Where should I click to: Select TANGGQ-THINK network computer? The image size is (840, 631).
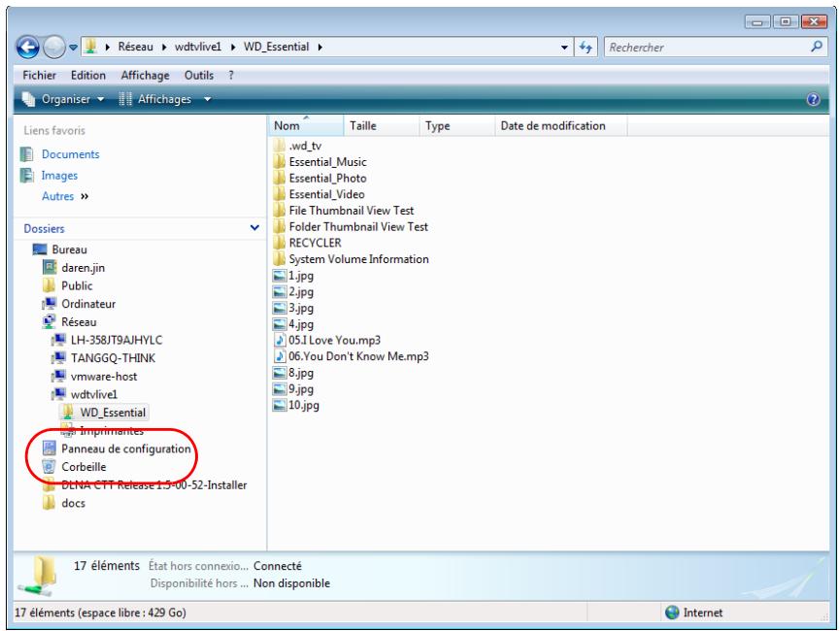[113, 358]
